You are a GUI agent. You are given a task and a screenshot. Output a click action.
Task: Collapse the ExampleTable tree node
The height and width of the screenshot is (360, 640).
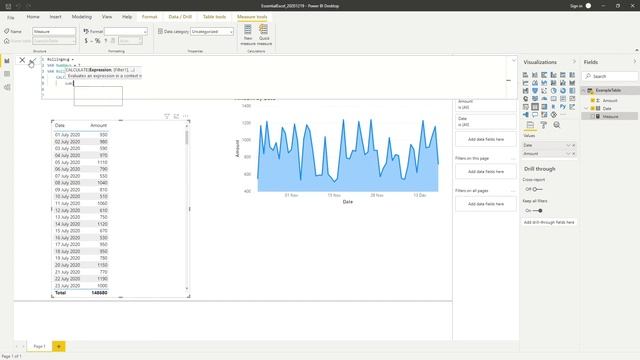[584, 90]
